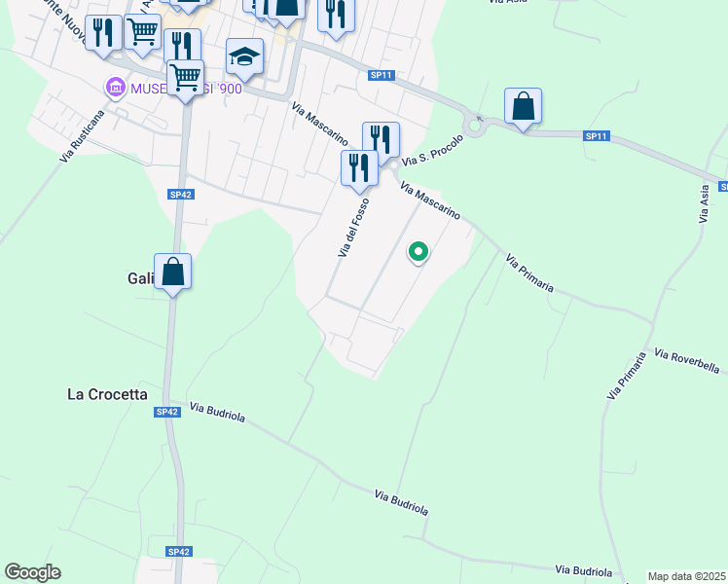This screenshot has width=728, height=584.
Task: Select the purple museum icon
Action: coord(116,87)
